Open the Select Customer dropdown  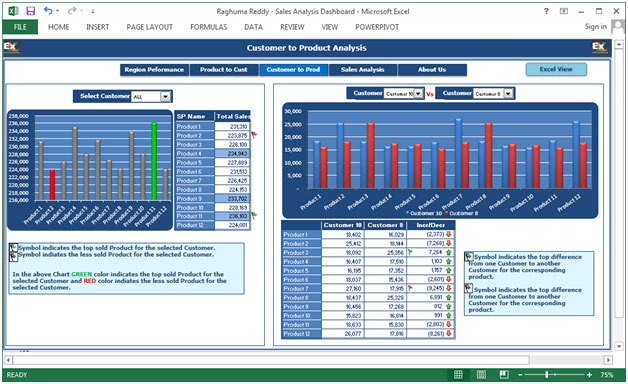pyautogui.click(x=165, y=97)
